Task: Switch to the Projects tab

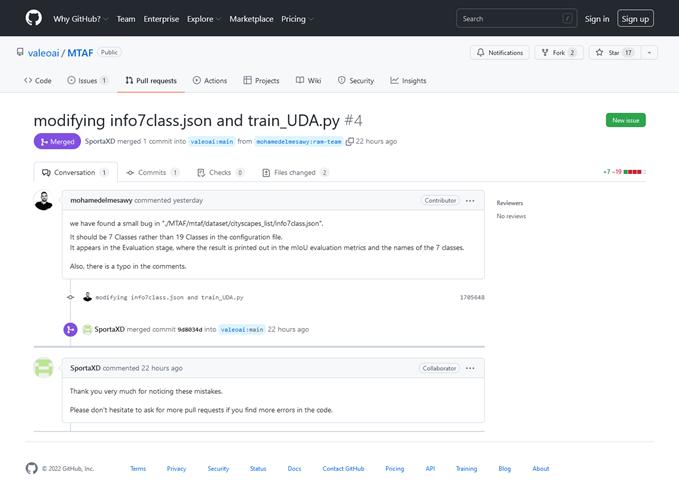Action: (261, 81)
